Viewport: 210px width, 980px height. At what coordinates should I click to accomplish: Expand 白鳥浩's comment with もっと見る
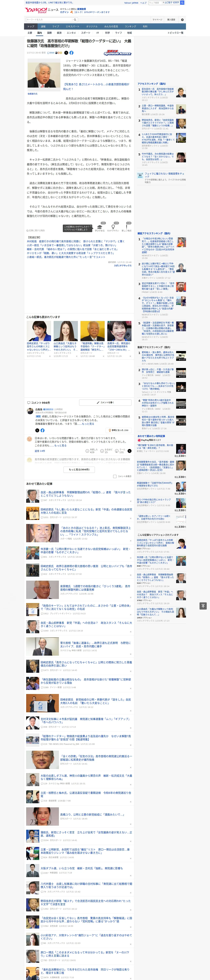88,424
